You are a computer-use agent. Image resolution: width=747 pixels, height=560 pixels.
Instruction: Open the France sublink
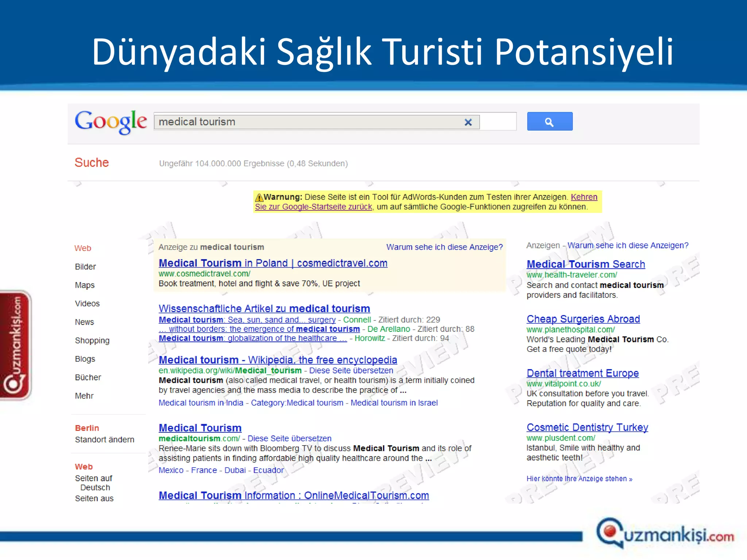tap(204, 470)
